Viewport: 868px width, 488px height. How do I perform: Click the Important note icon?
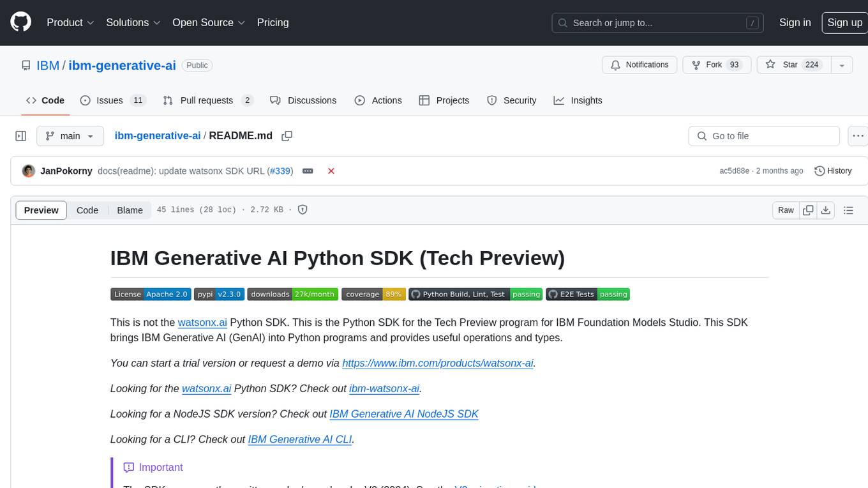click(129, 468)
